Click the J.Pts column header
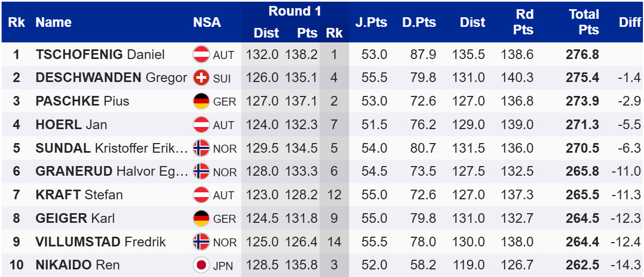644x277 pixels. 371,23
